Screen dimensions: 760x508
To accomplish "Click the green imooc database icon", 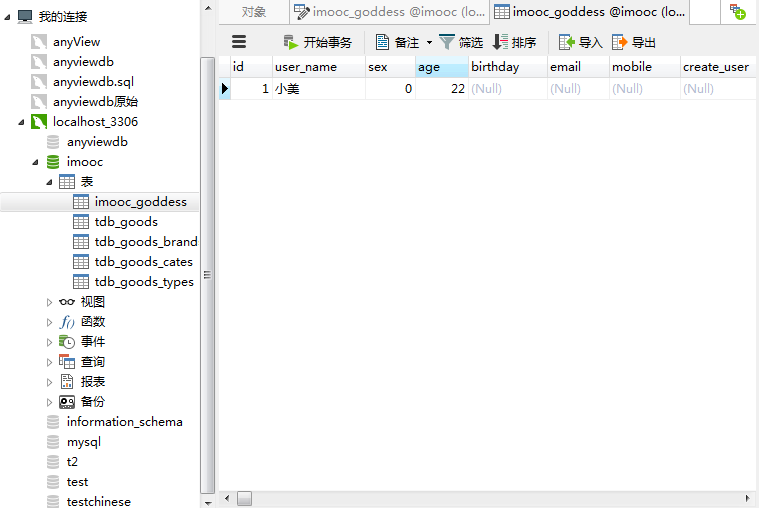I will (x=53, y=162).
